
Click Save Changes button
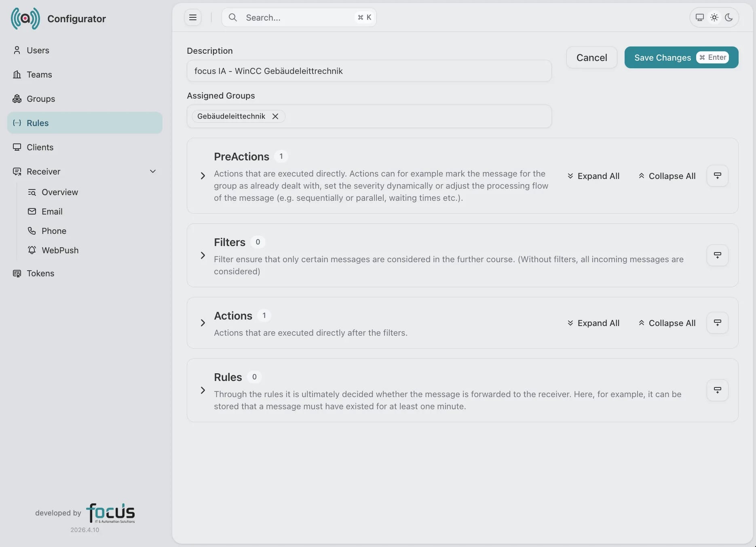(681, 57)
